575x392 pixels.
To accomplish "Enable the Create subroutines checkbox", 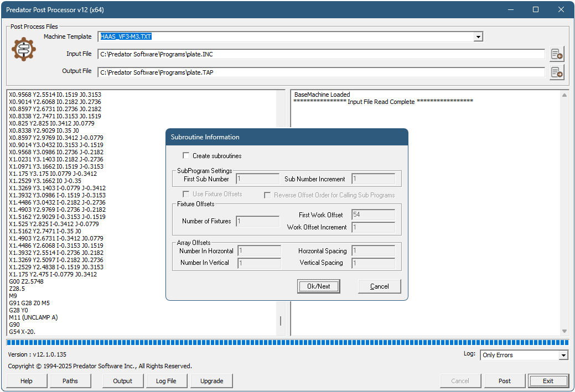I will [186, 156].
